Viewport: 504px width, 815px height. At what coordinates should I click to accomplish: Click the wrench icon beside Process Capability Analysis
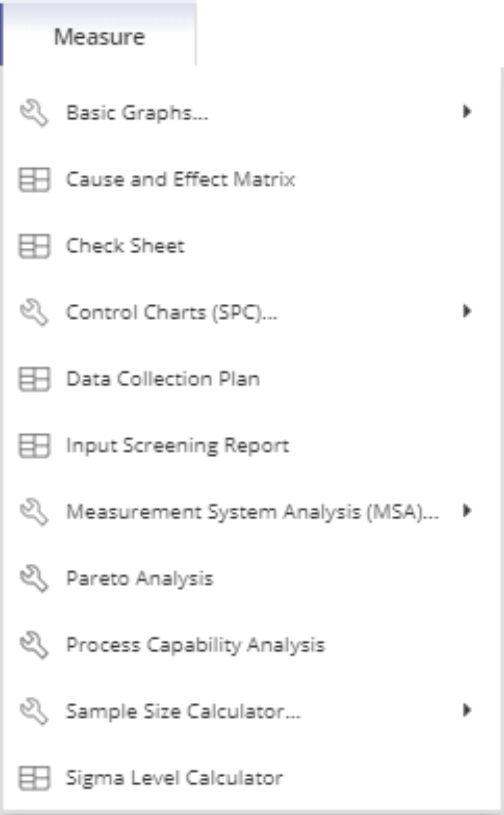click(x=34, y=645)
